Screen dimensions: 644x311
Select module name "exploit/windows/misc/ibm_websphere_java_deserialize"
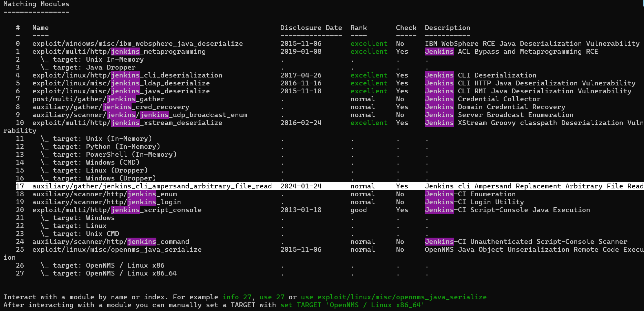pyautogui.click(x=138, y=44)
